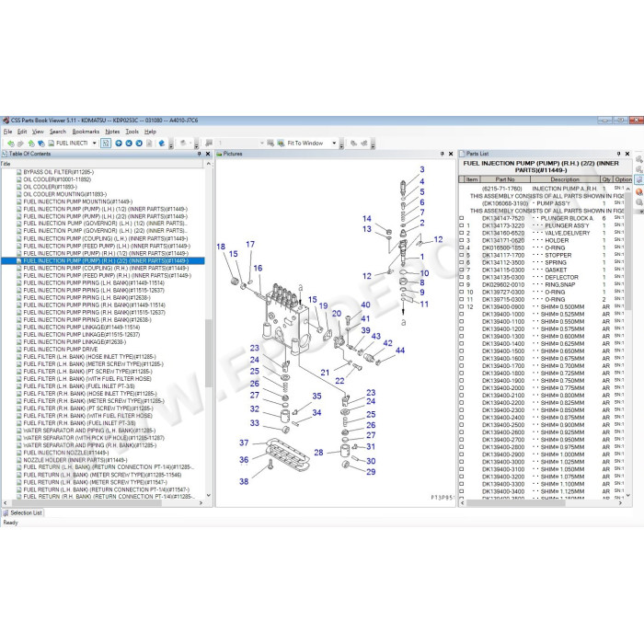
Task: Check the box for item 7 GASKET
Action: point(462,270)
